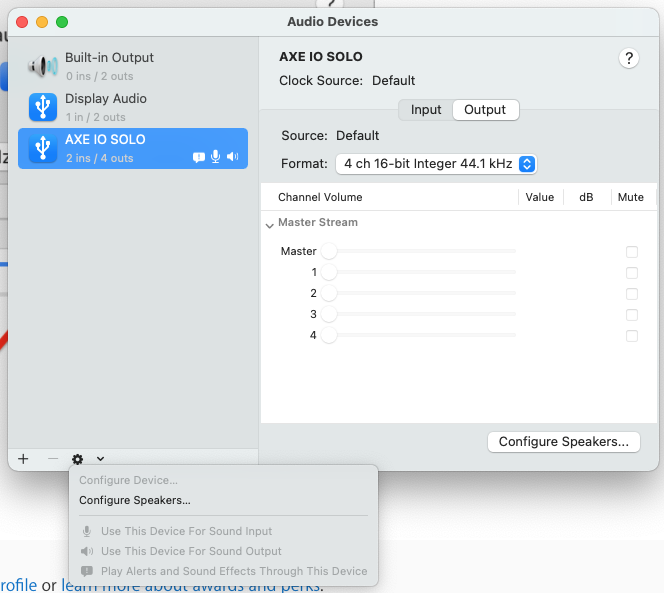
Task: Click the chevron next to the gear icon
Action: (100, 459)
